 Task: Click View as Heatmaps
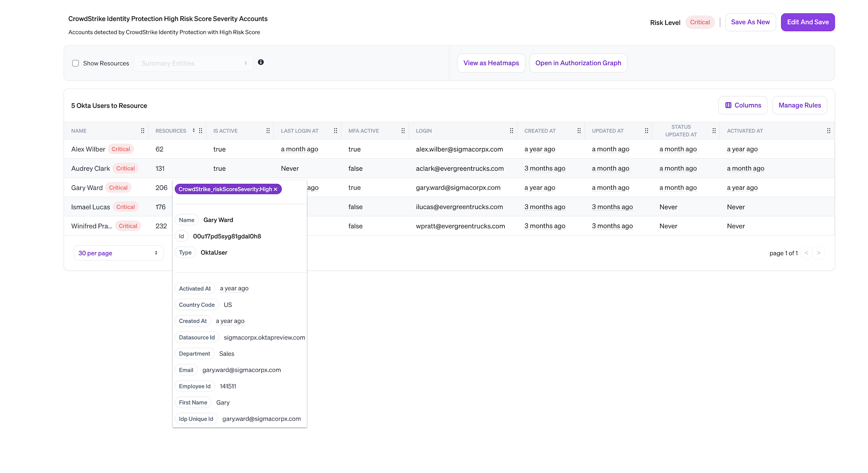(x=491, y=63)
